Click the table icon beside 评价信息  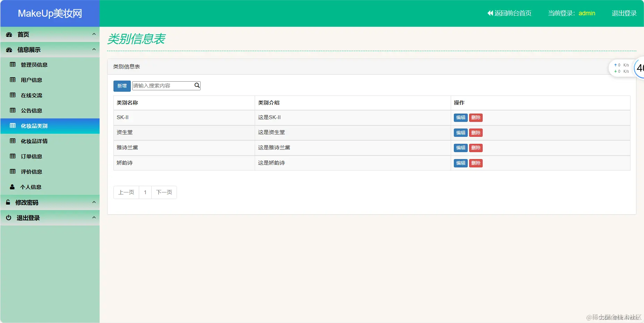tap(13, 172)
